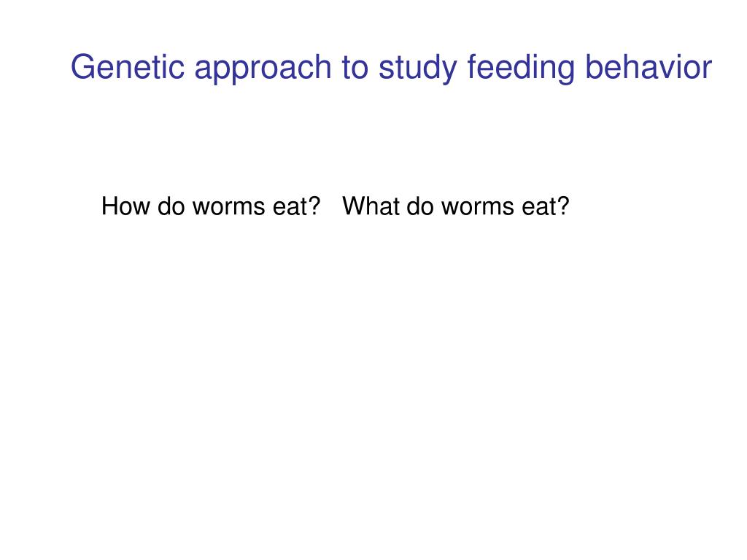Click the capital "G" starting the title
Screen dimensions: 747x560
[x=82, y=68]
